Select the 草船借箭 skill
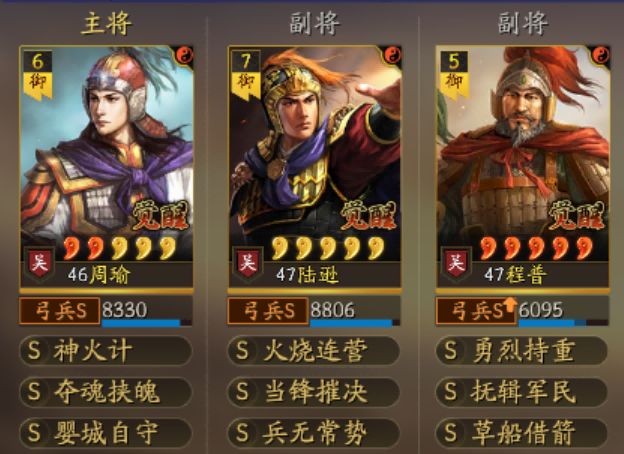The height and width of the screenshot is (454, 624). [x=522, y=433]
